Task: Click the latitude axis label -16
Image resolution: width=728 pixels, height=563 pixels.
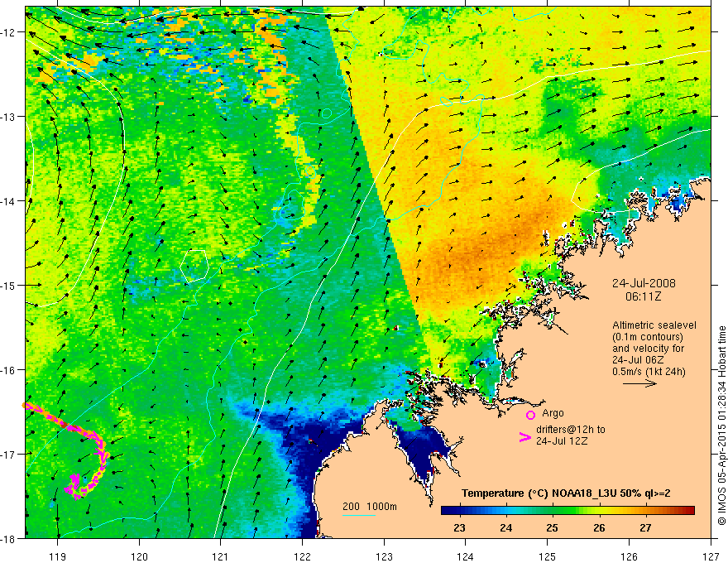Action: point(9,370)
